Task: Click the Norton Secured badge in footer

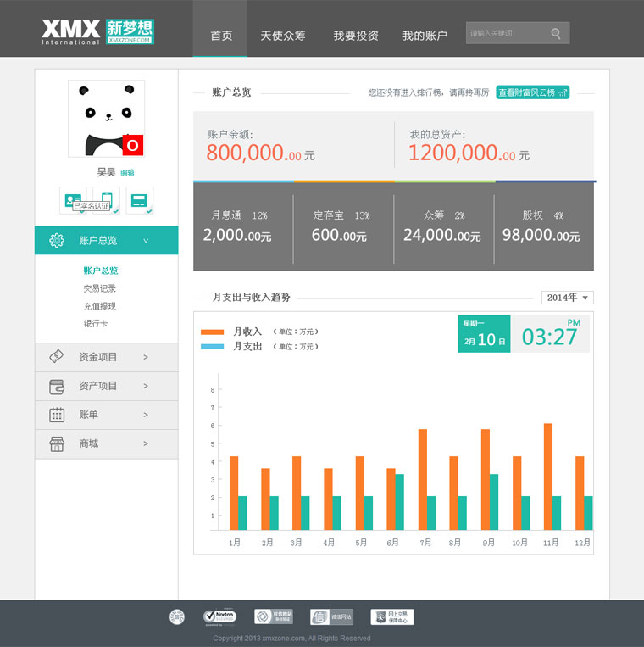Action: click(x=219, y=616)
